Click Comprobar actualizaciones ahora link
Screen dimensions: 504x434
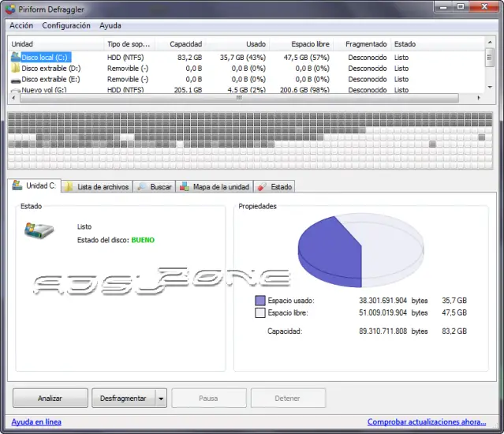coord(427,422)
